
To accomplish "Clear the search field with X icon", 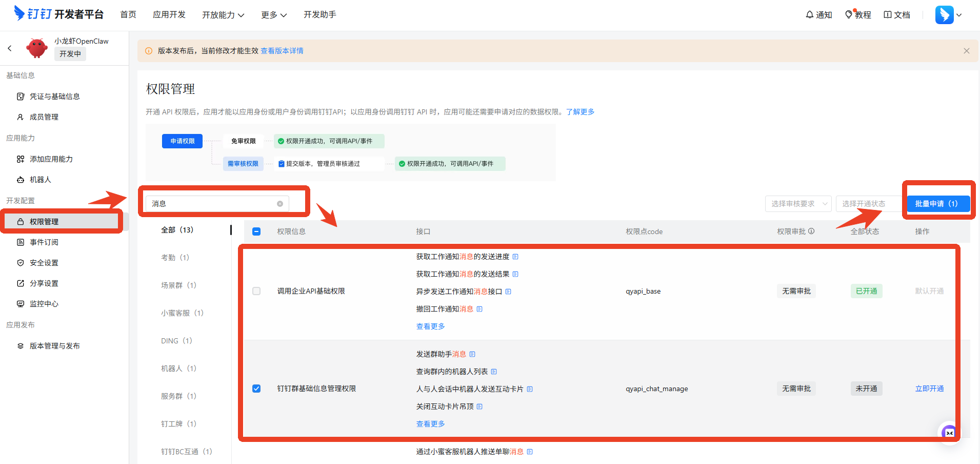I will (x=280, y=204).
